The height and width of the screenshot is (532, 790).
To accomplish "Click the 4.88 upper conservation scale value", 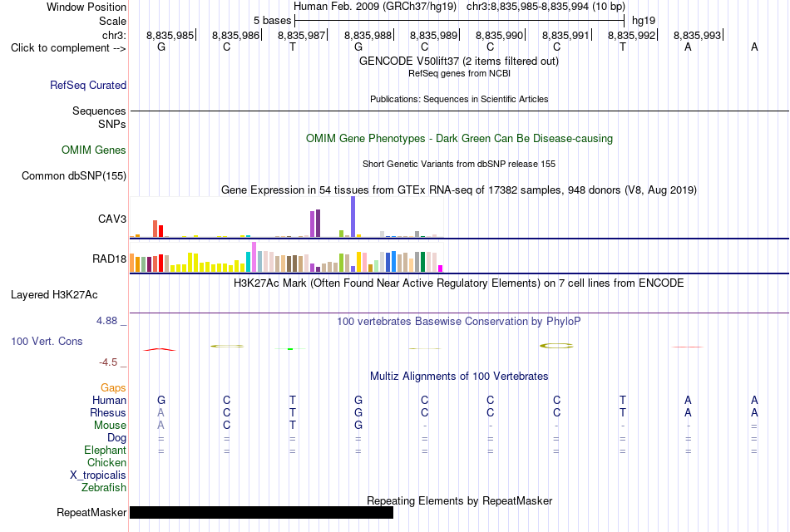I will [x=106, y=321].
